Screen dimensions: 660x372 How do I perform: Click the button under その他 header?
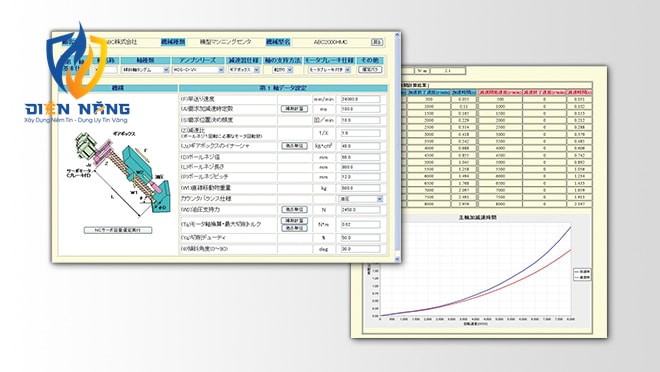pyautogui.click(x=370, y=69)
